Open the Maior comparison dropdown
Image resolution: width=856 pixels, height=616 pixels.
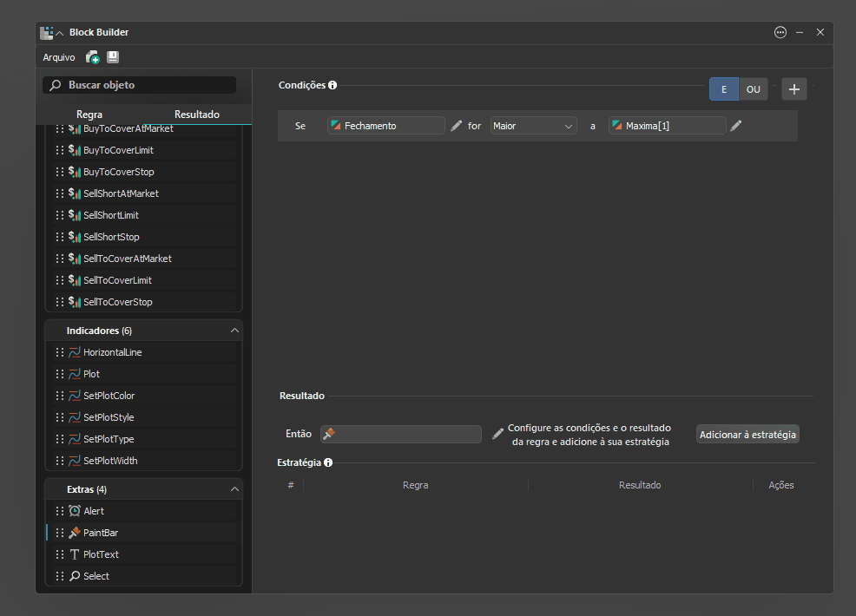click(x=533, y=126)
